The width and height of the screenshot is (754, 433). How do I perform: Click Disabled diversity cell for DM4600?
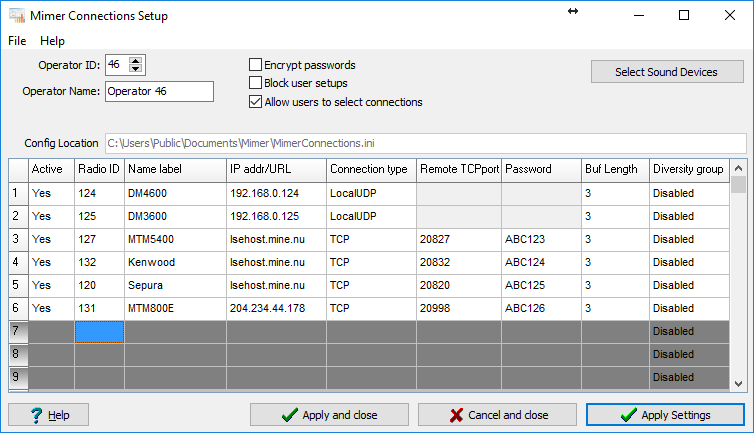pyautogui.click(x=690, y=193)
